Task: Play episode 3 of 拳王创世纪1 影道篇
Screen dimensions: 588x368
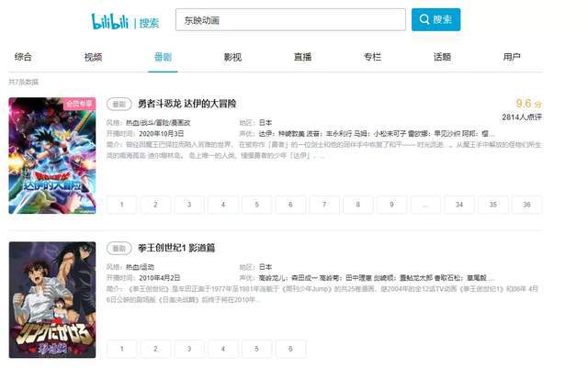Action: (x=189, y=349)
